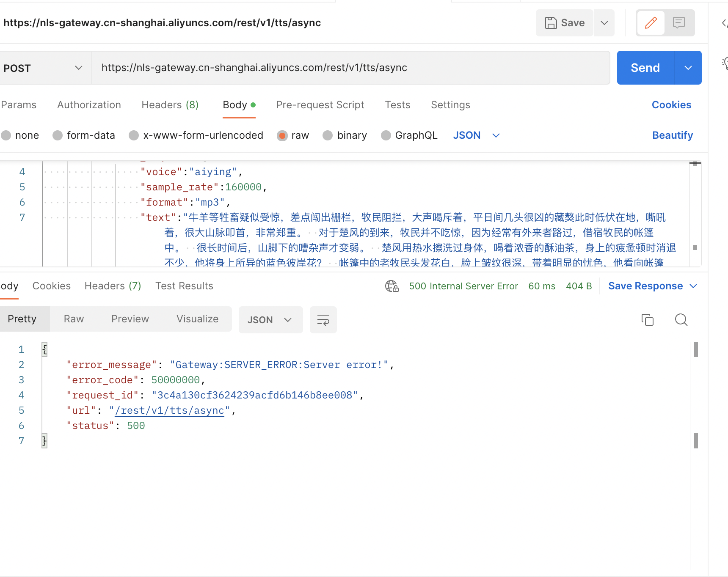Beautify the request body
This screenshot has width=728, height=577.
coord(673,135)
